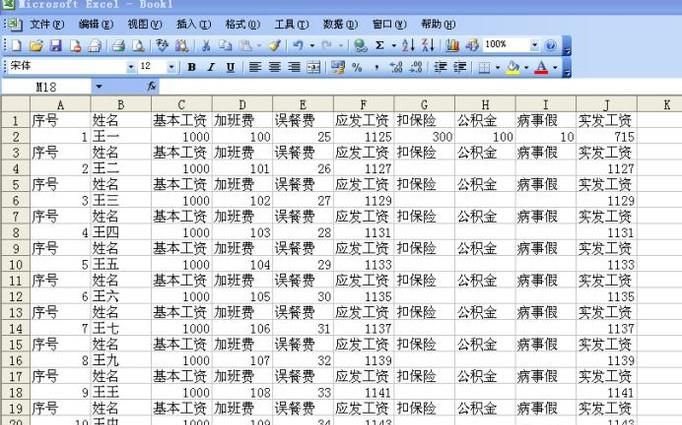Viewport: 682px width, 425px height.
Task: Save the workbook using the floppy disk icon
Action: tap(56, 45)
